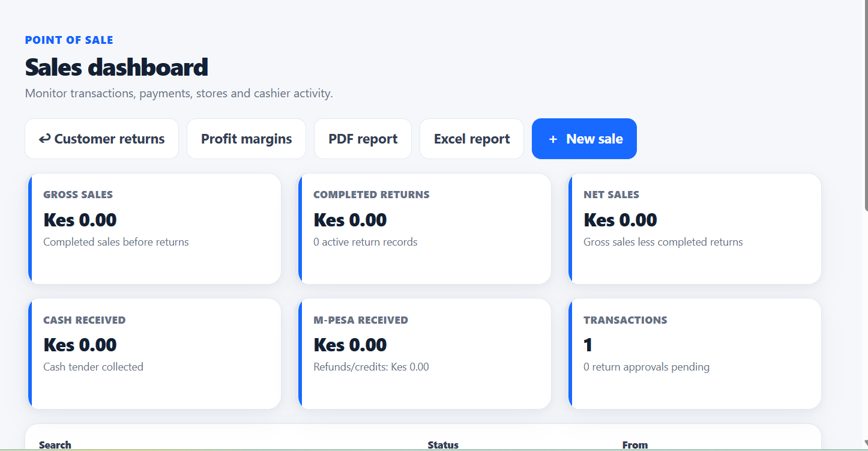Click 'Gross sales less completed returns' text
Screen dimensions: 868x451
tap(663, 242)
